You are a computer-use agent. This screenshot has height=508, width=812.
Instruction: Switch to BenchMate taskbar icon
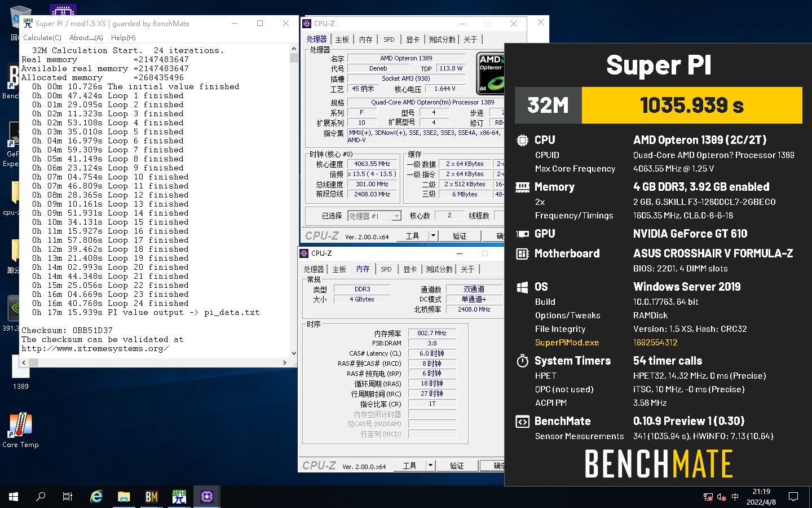tap(151, 497)
